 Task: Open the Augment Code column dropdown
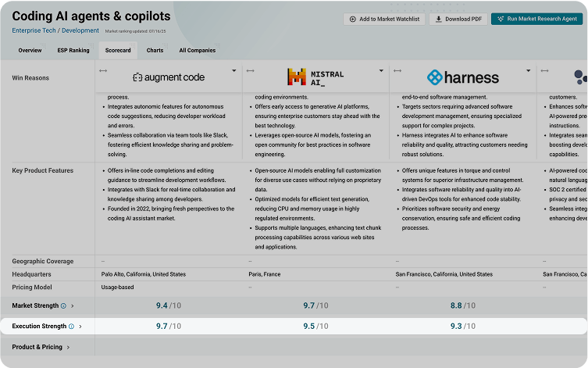(x=233, y=71)
